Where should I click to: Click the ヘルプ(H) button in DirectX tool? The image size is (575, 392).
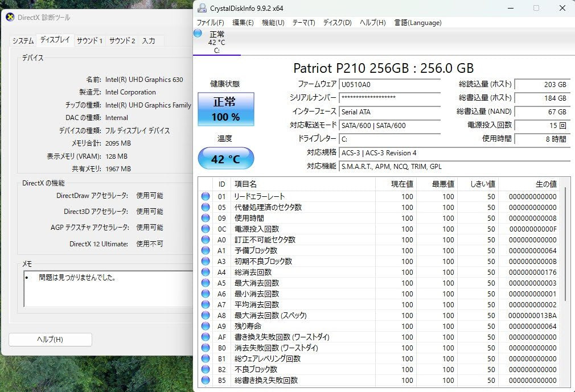coord(50,340)
